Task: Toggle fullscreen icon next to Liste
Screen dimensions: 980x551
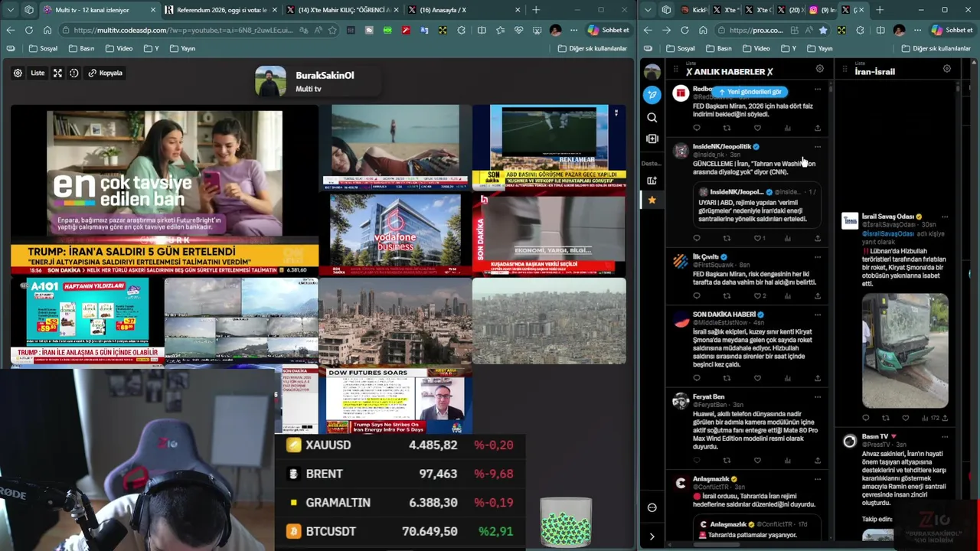Action: [57, 73]
